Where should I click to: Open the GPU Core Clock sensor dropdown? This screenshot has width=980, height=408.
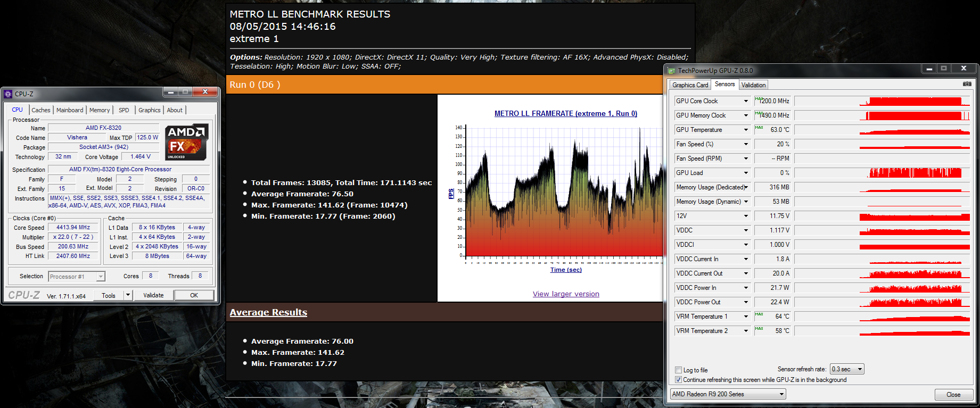[x=746, y=101]
